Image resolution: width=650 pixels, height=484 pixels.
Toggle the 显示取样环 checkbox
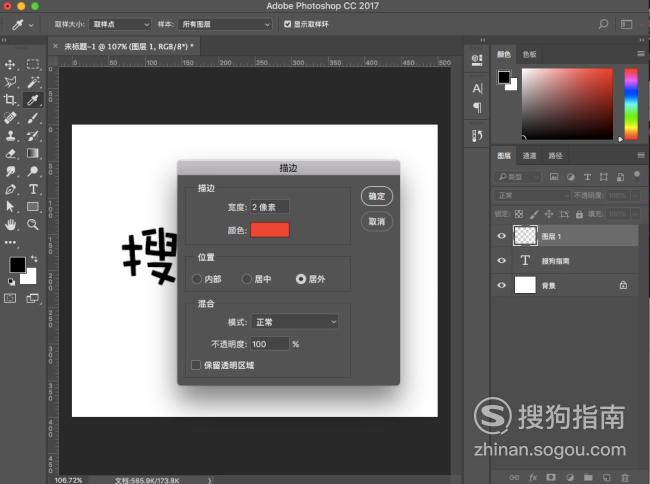[287, 24]
